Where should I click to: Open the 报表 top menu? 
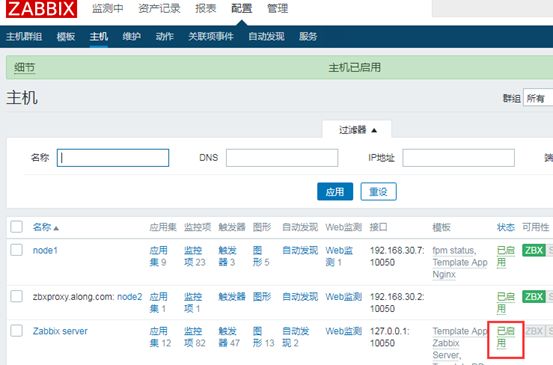[205, 8]
